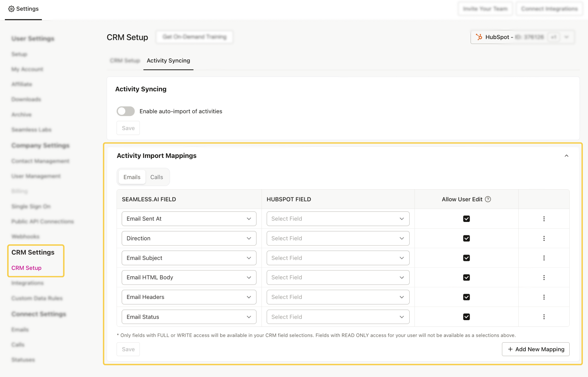588x377 pixels.
Task: Uncheck Allow User Edit for Direction
Action: pos(466,238)
